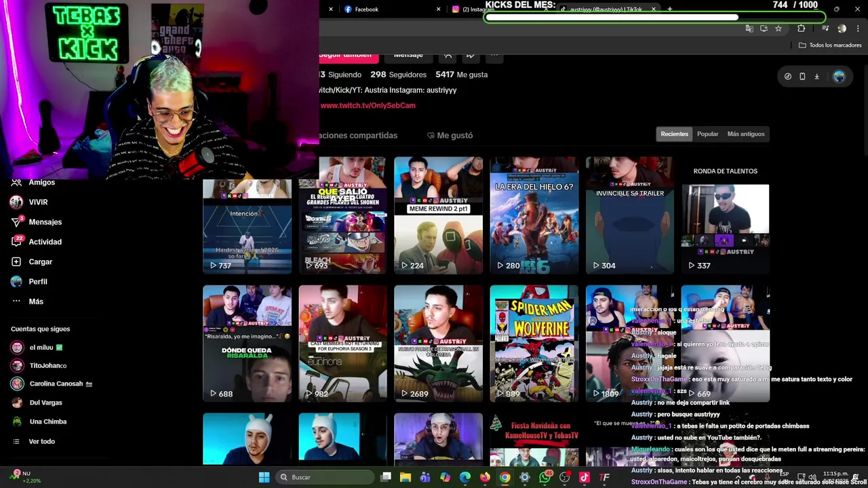
Task: Open Invincible S4 Trailer video
Action: point(629,216)
